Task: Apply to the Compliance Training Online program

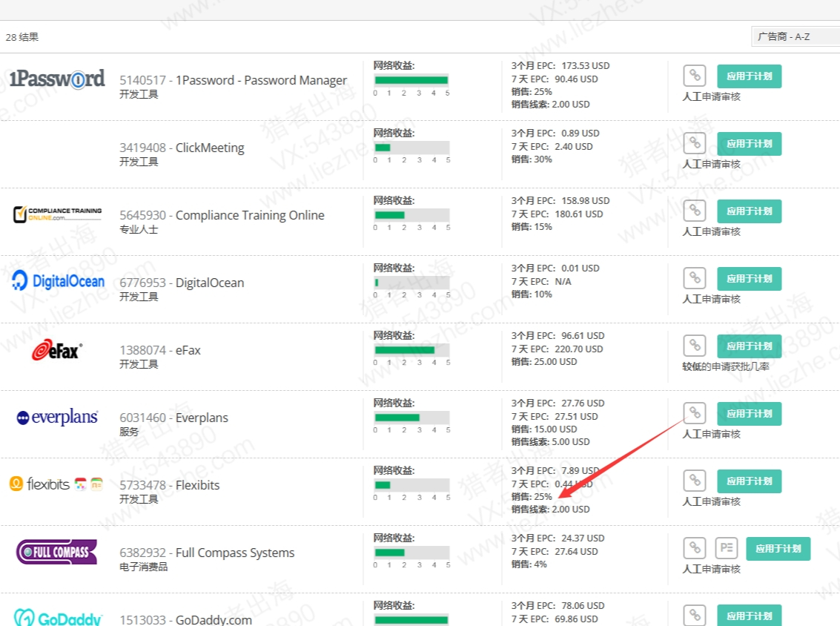Action: [x=749, y=211]
